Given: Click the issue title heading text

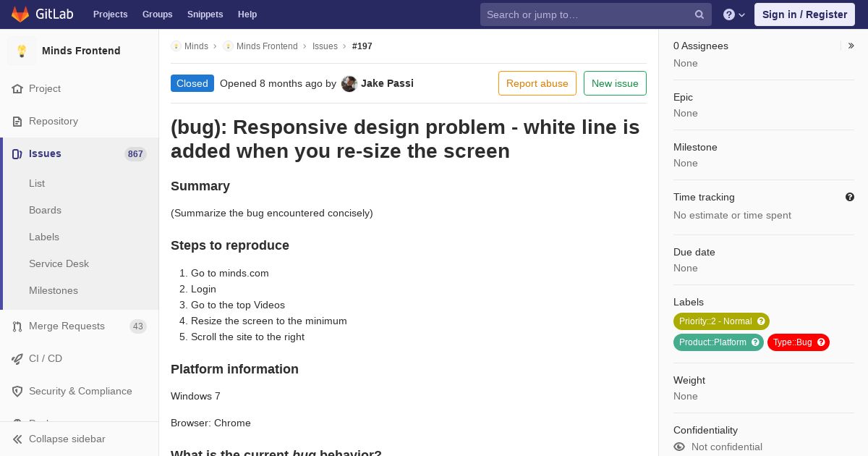Looking at the screenshot, I should click(405, 139).
